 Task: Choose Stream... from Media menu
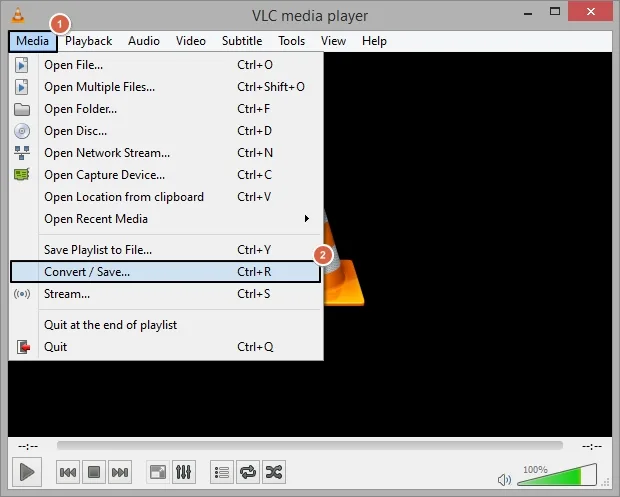click(166, 294)
